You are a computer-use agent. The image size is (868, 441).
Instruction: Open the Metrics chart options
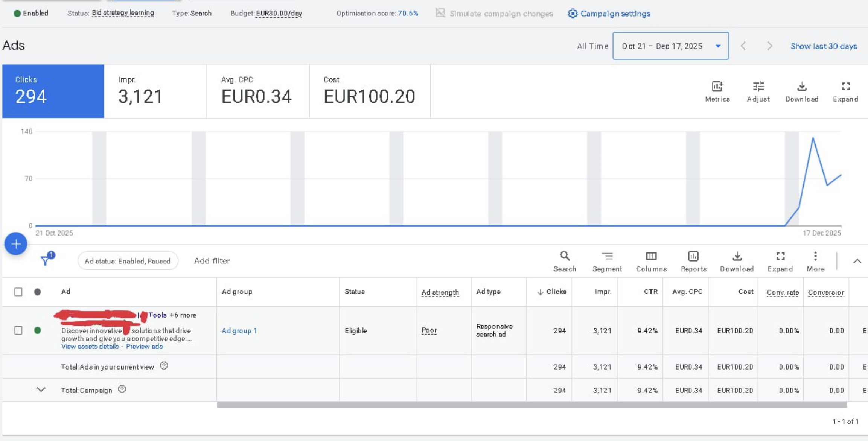[717, 91]
